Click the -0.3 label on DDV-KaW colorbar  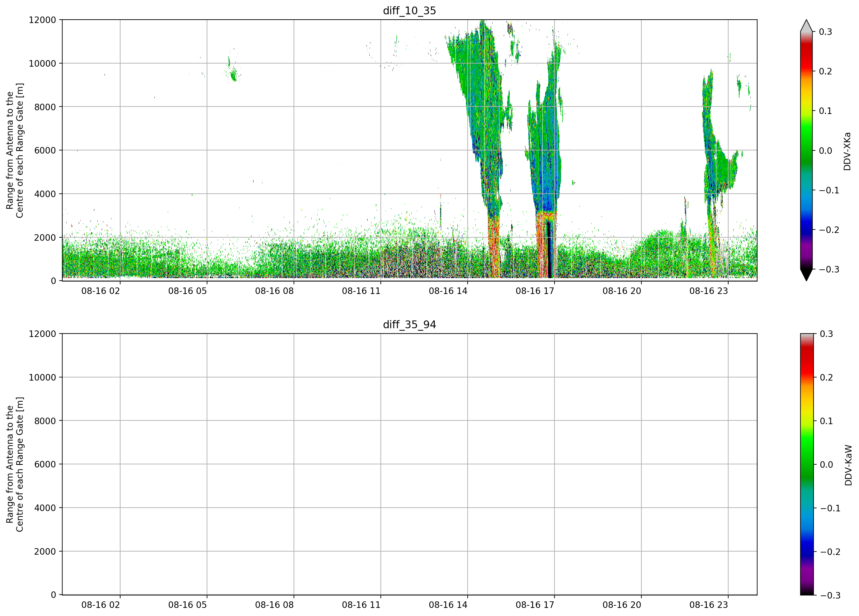point(830,595)
